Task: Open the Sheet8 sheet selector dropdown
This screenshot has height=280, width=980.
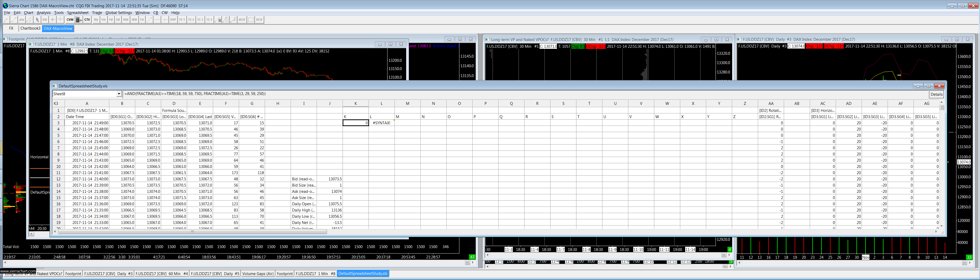Action: coord(119,94)
